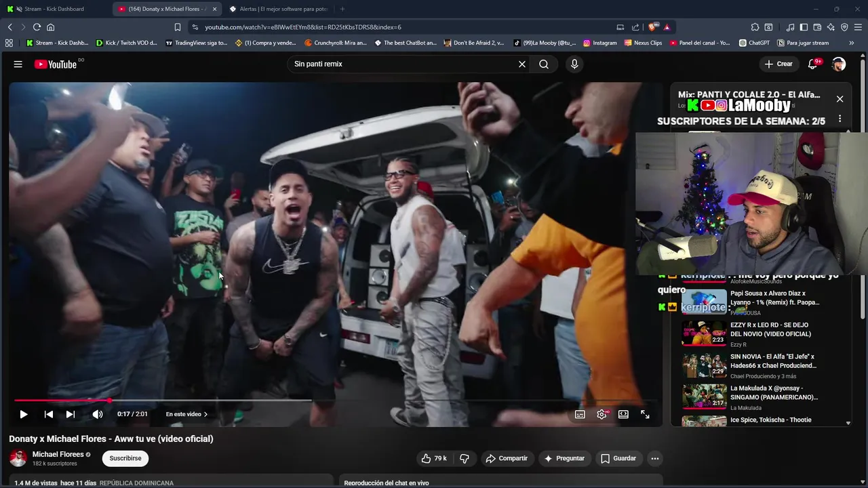This screenshot has height=488, width=868.
Task: Skip to the previous video
Action: pos(49,414)
